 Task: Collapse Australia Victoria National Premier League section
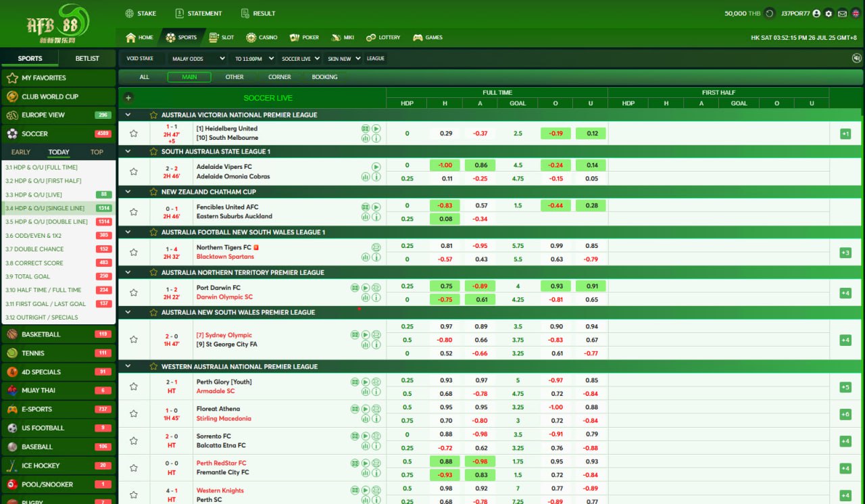(128, 116)
